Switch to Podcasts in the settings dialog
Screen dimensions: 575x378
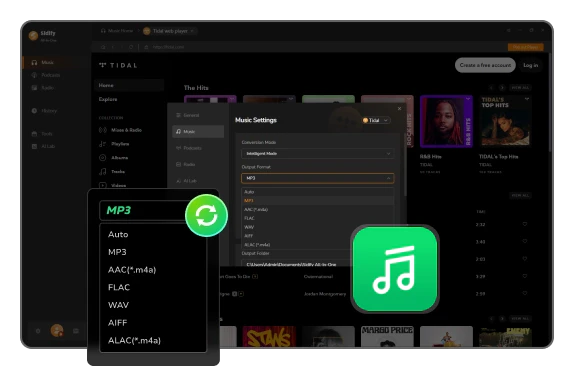click(198, 148)
